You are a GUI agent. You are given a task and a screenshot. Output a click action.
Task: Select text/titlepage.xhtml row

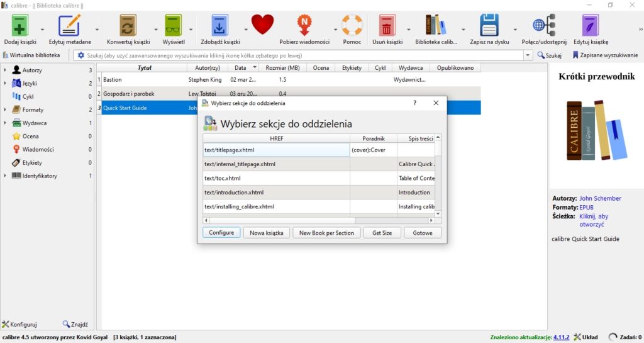click(x=319, y=150)
